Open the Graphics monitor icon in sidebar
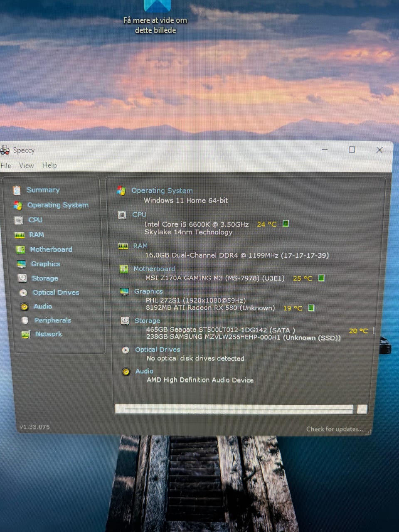 coord(22,264)
